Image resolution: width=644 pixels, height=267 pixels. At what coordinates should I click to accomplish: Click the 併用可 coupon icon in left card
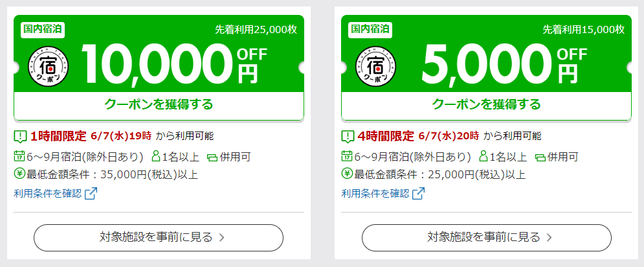coord(212,157)
